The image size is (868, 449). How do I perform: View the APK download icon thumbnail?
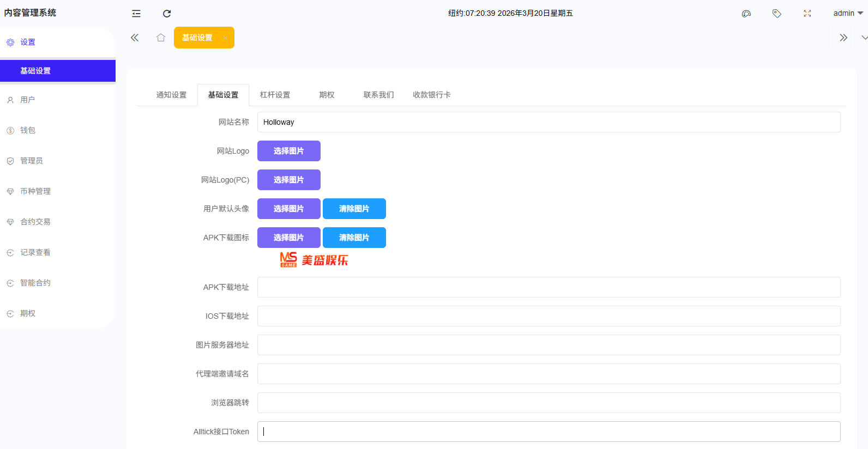tap(314, 260)
